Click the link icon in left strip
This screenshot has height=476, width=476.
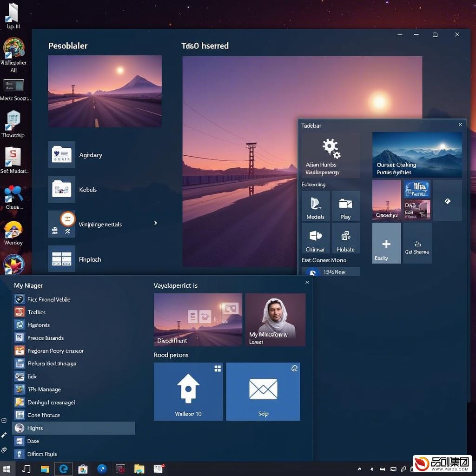pos(4,450)
